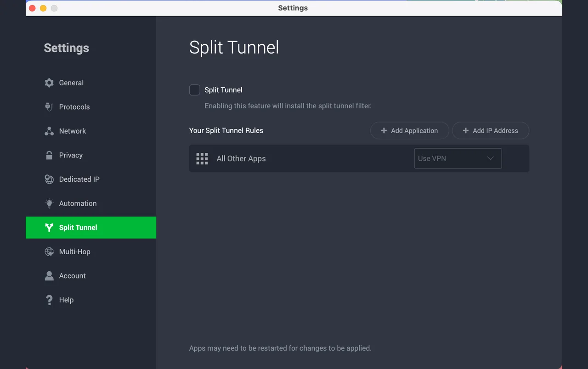Open the Automation section

click(x=91, y=203)
